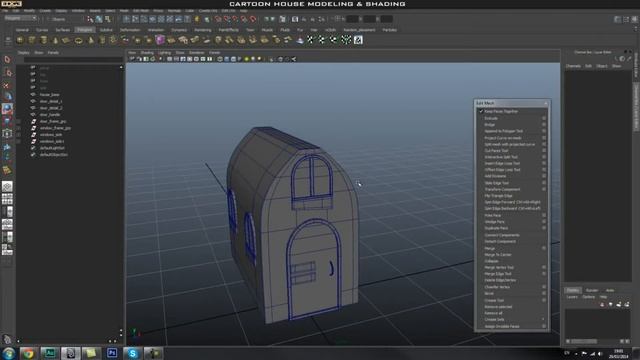The height and width of the screenshot is (360, 640).
Task: Toggle the Keep Faces Together checkbox
Action: click(481, 111)
